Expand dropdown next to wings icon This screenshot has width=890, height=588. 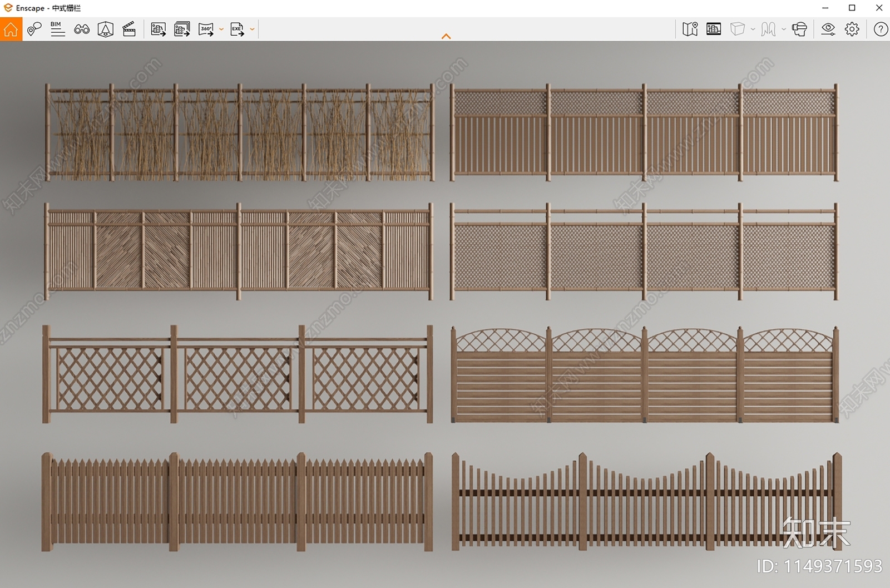pyautogui.click(x=784, y=29)
